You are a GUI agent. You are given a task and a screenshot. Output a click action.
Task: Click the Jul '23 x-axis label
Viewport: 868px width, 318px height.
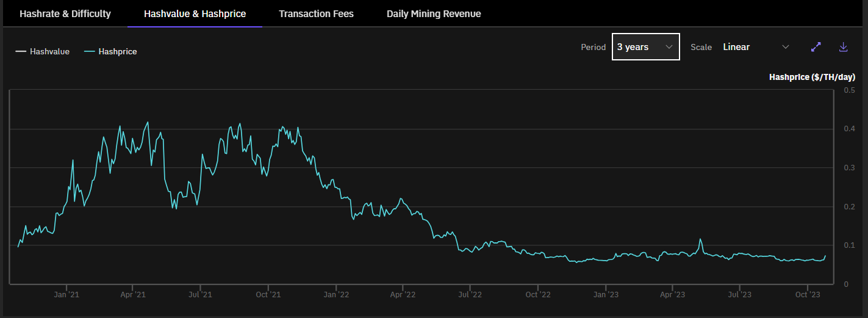(739, 294)
